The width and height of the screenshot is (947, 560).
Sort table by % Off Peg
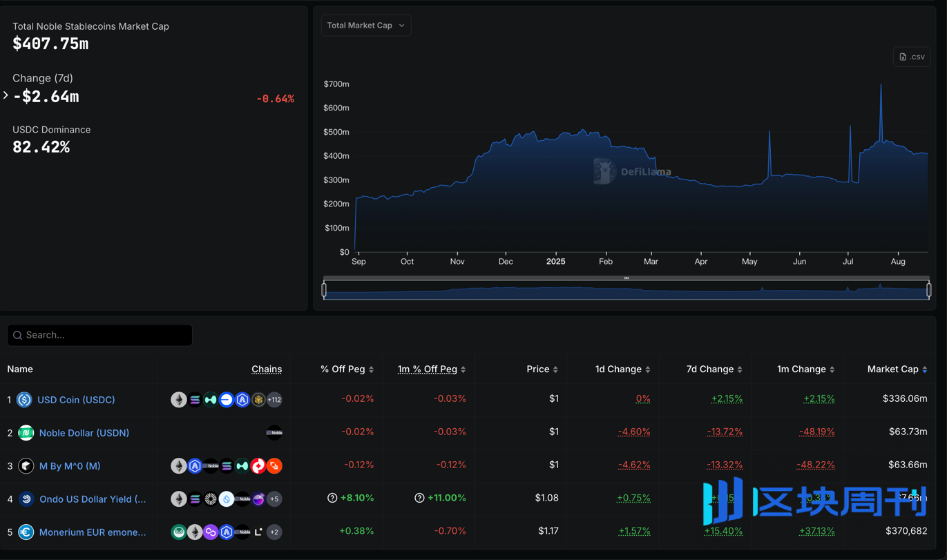347,369
